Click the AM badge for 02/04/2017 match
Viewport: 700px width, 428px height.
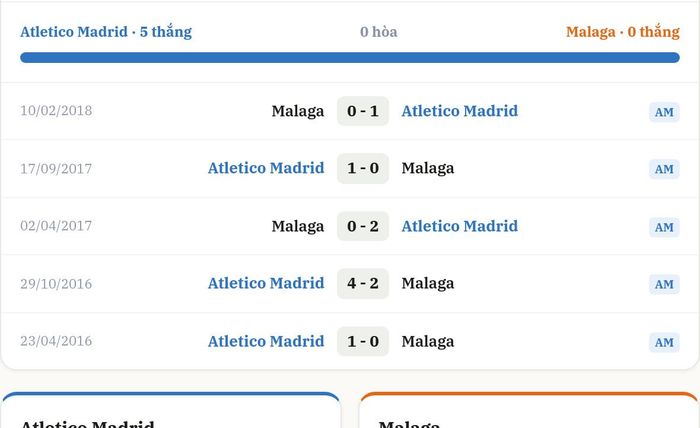[664, 227]
